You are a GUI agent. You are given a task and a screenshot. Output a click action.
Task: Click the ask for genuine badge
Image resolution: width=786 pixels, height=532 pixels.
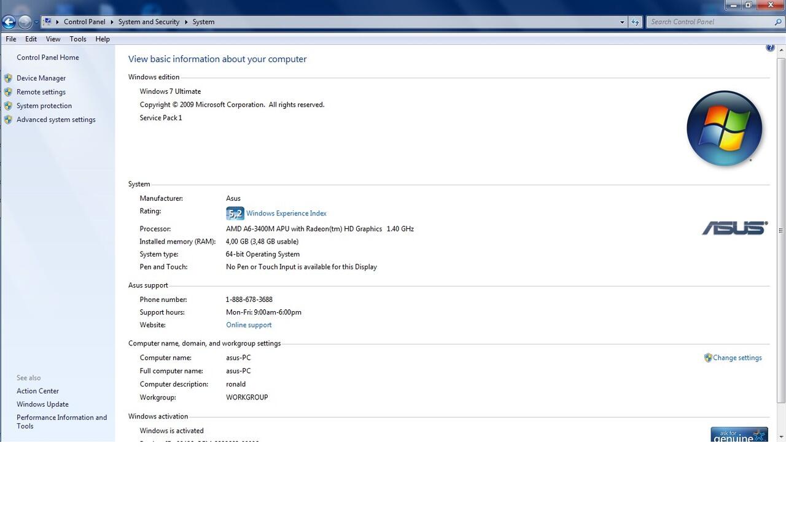tap(739, 434)
